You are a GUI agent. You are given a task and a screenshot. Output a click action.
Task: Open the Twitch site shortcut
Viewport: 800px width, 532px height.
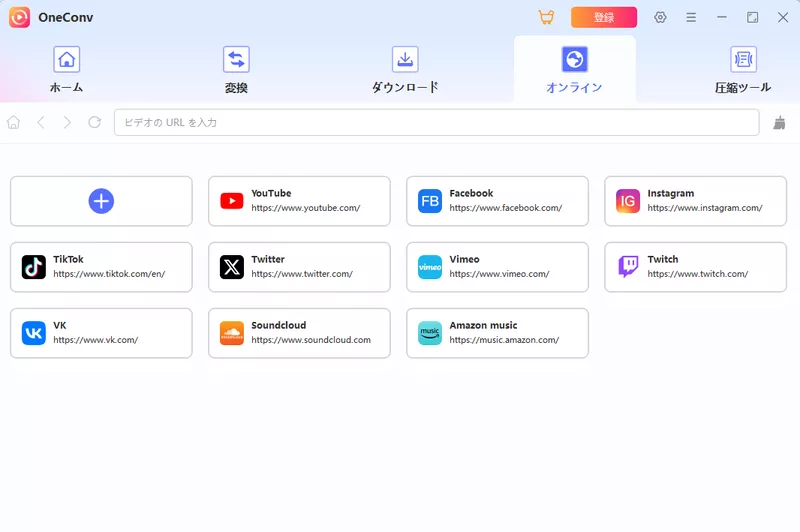coord(695,267)
